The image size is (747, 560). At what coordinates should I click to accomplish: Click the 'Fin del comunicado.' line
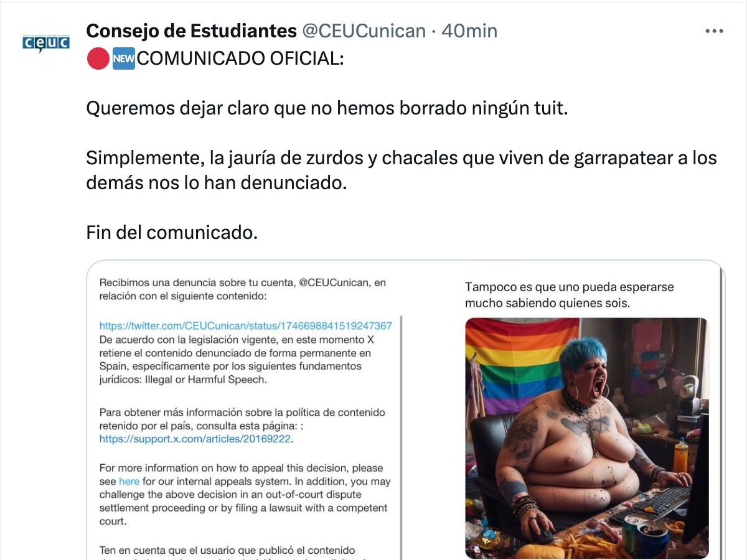coord(172,232)
